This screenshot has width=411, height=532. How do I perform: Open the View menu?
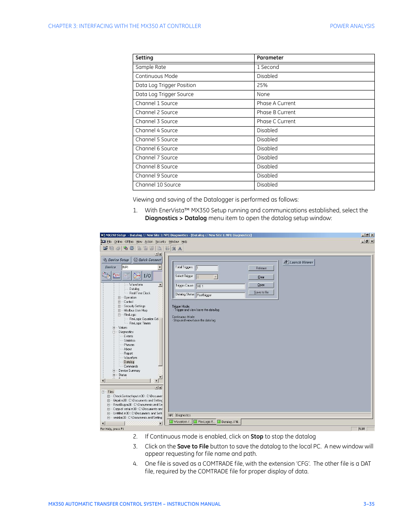tap(139, 242)
